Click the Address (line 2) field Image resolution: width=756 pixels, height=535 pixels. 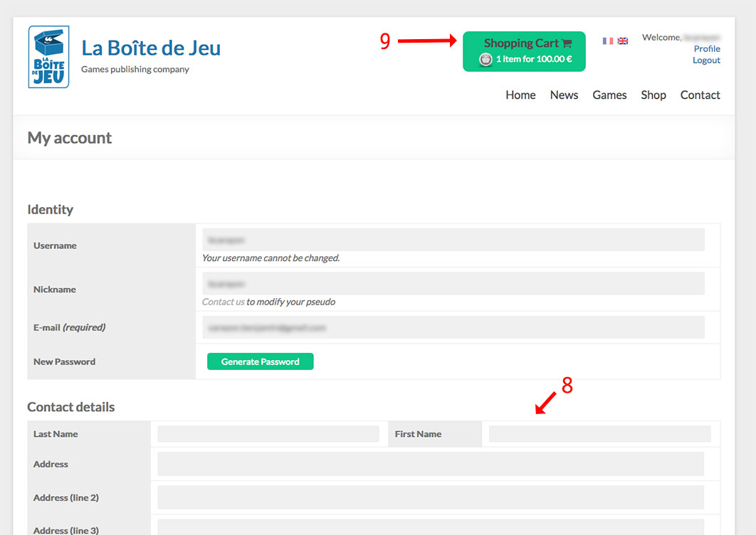(430, 497)
